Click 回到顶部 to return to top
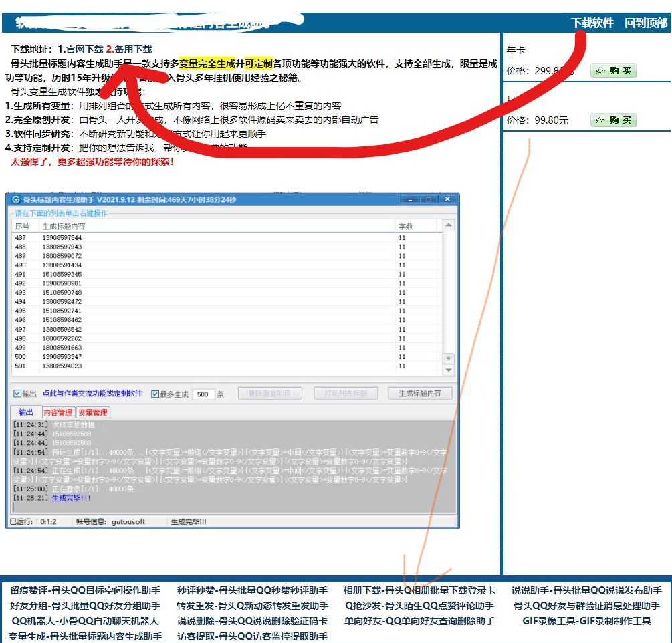The height and width of the screenshot is (643, 672). [x=646, y=23]
